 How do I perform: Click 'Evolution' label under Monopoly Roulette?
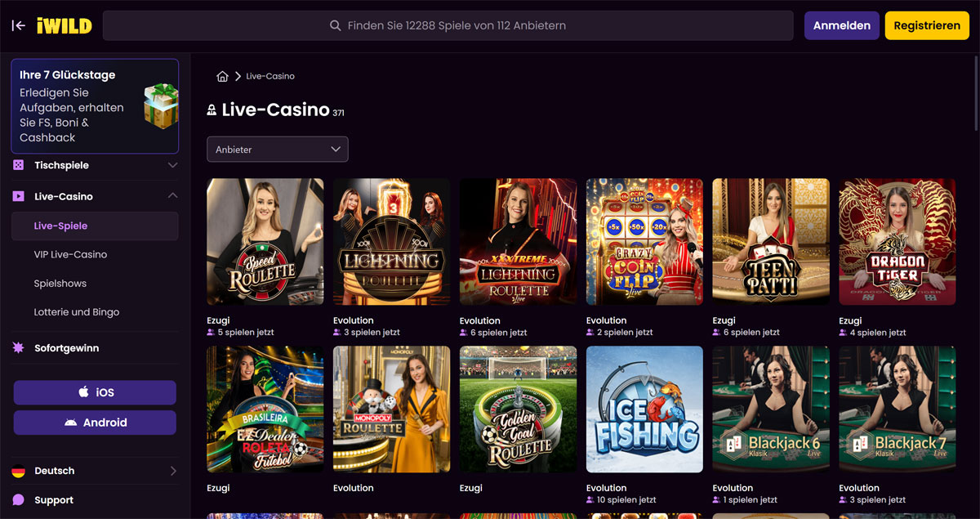pyautogui.click(x=354, y=488)
